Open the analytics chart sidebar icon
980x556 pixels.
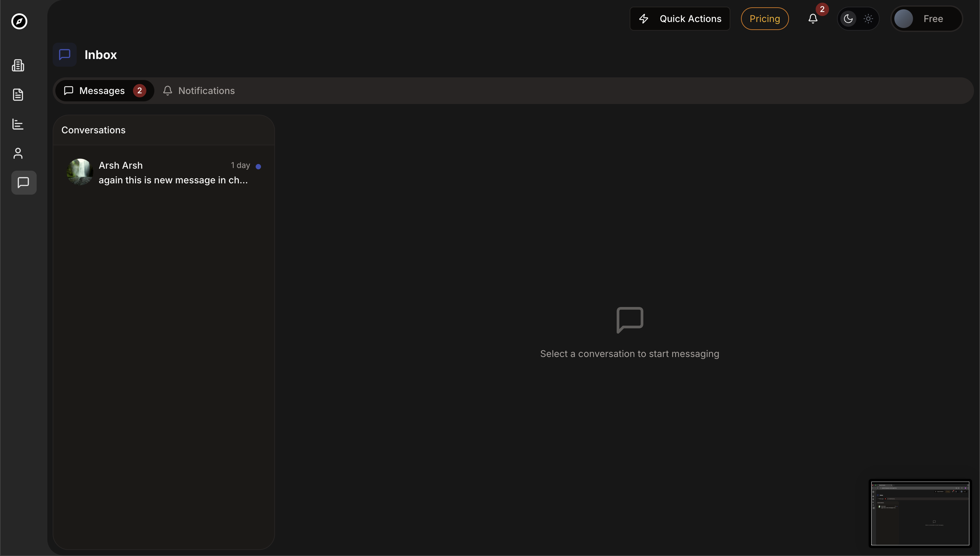pyautogui.click(x=18, y=124)
